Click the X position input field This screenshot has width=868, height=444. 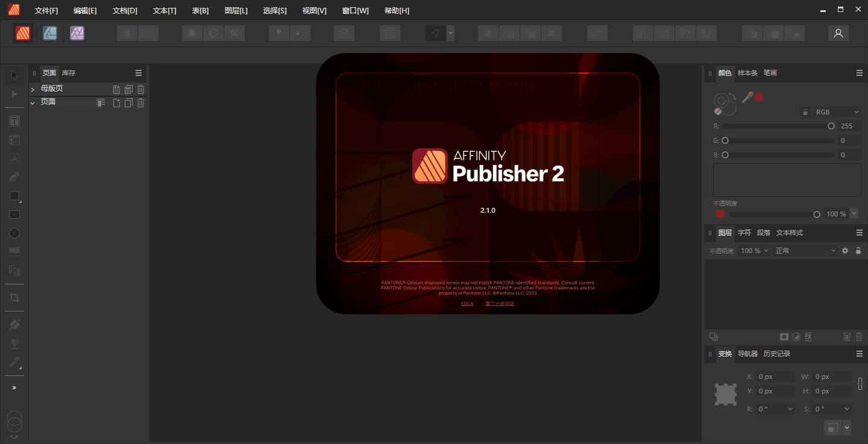pyautogui.click(x=775, y=377)
